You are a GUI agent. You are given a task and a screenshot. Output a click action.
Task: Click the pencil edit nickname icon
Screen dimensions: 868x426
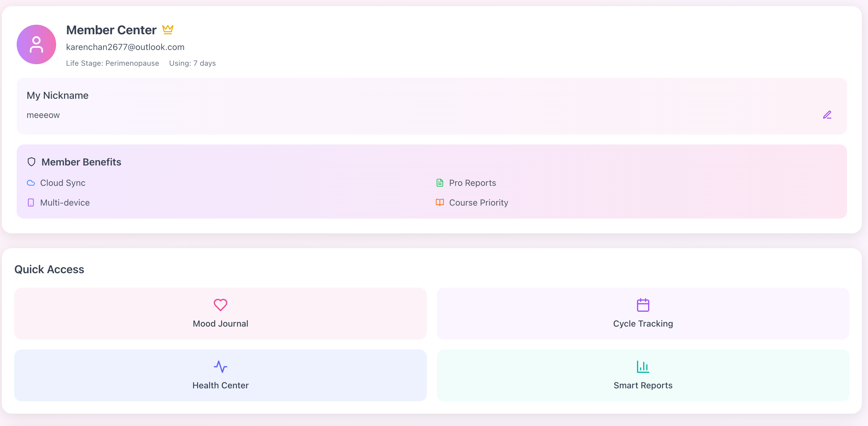(827, 115)
